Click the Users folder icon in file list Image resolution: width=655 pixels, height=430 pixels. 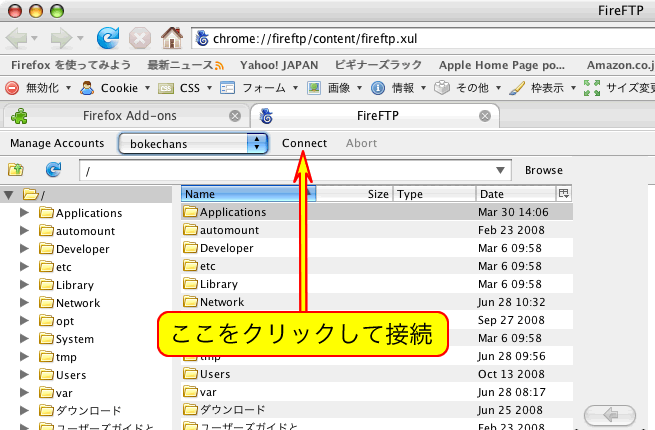point(190,374)
